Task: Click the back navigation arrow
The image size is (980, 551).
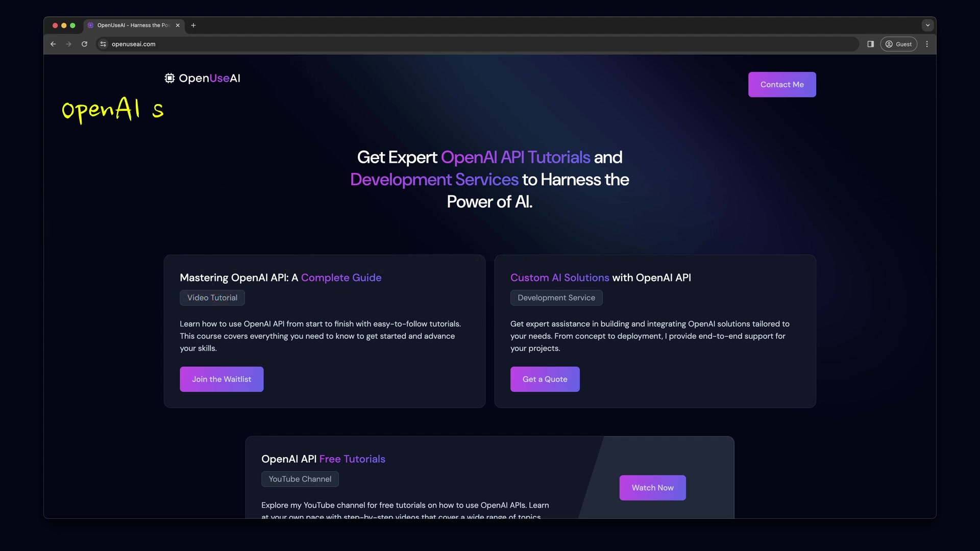Action: 53,44
